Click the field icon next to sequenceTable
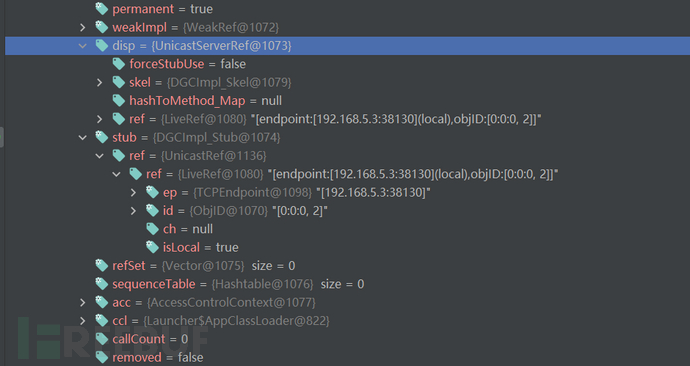This screenshot has height=366, width=690. click(x=102, y=284)
